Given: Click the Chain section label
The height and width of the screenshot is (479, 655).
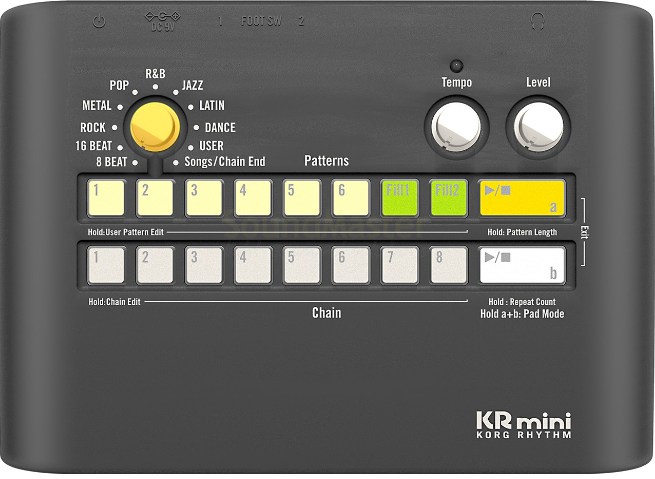Looking at the screenshot, I should pos(327,313).
